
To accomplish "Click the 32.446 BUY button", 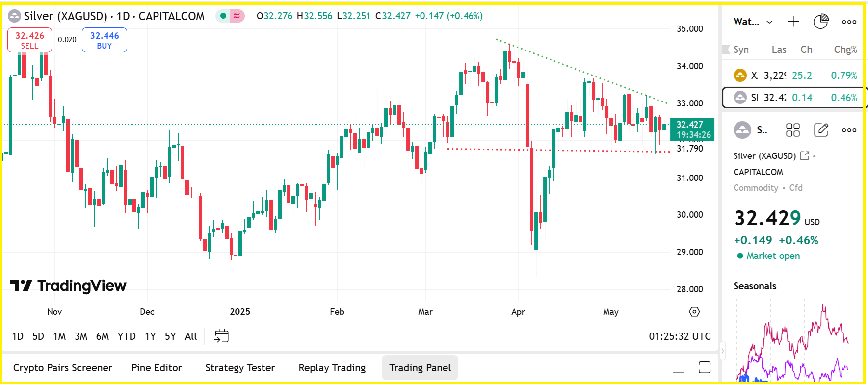I will coord(105,40).
